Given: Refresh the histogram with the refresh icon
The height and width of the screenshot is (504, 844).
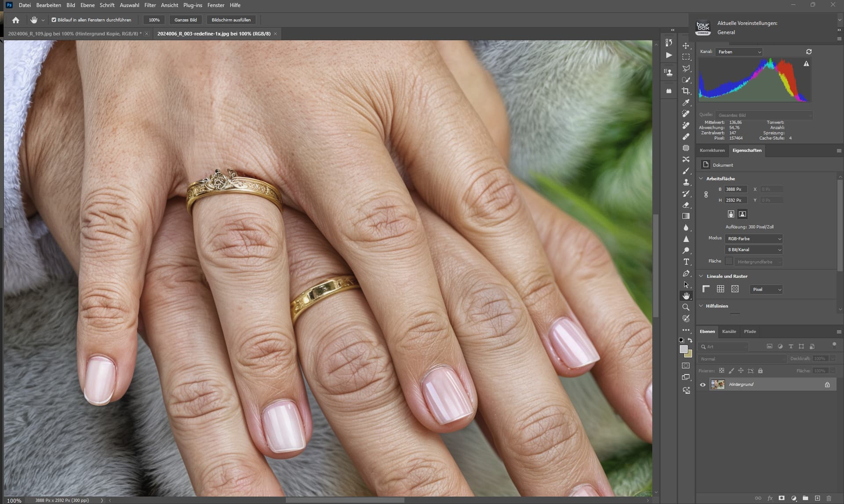Looking at the screenshot, I should (x=808, y=52).
